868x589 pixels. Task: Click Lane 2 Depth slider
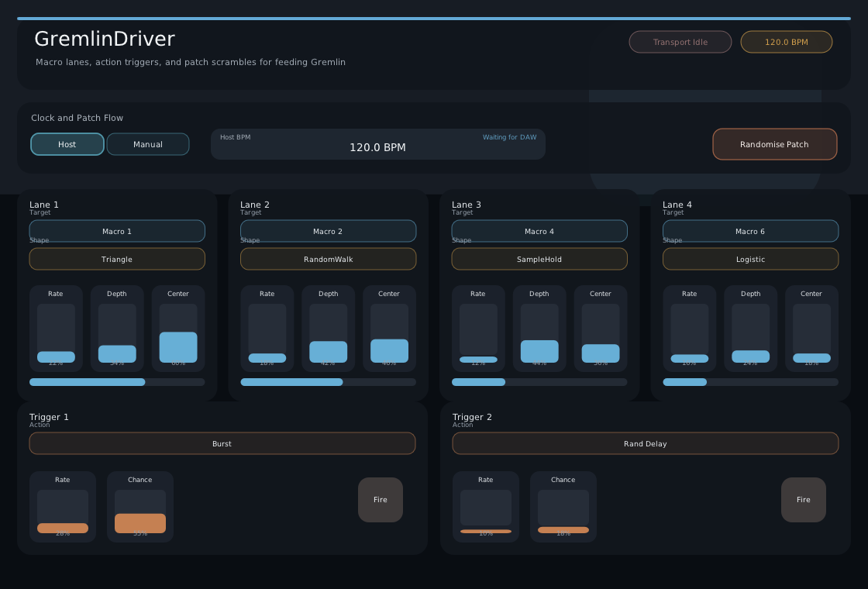pos(329,332)
